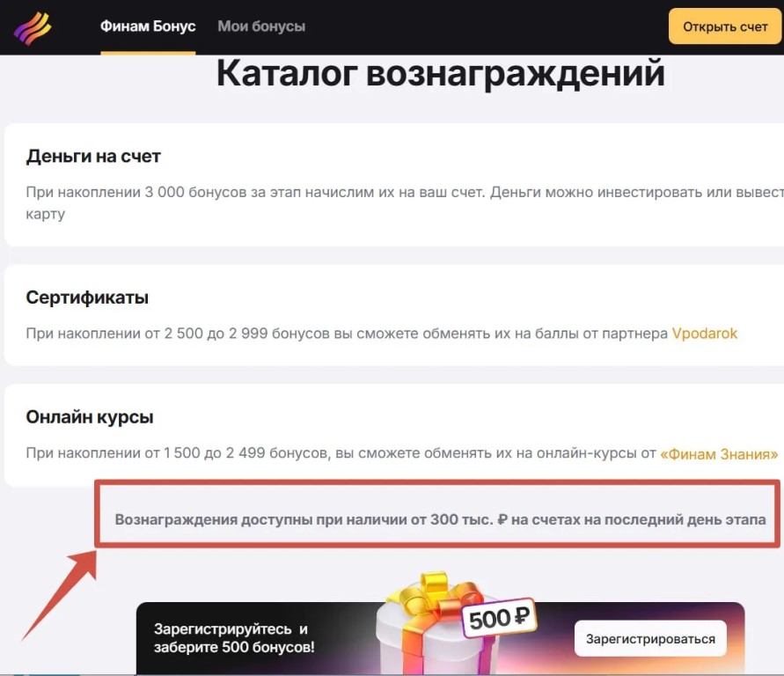Click the Открыть счет button

[725, 26]
